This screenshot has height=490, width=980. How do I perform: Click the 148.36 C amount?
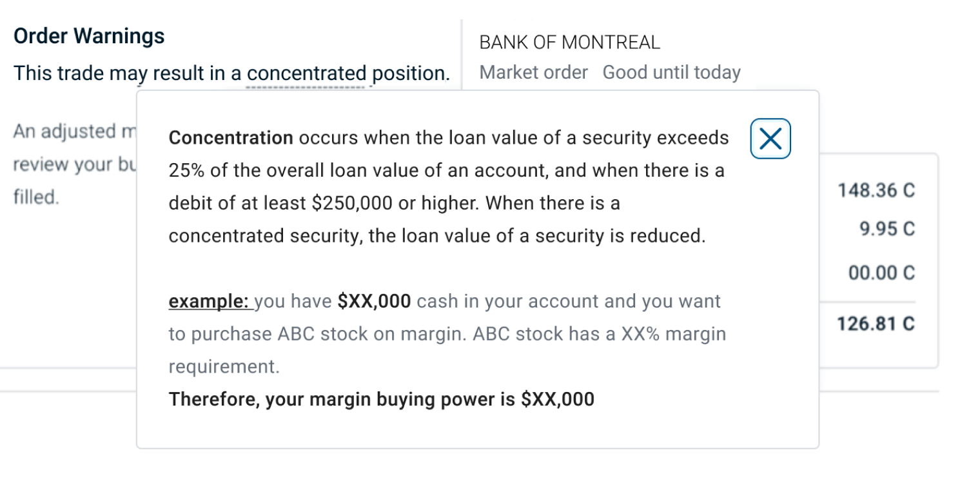click(876, 191)
